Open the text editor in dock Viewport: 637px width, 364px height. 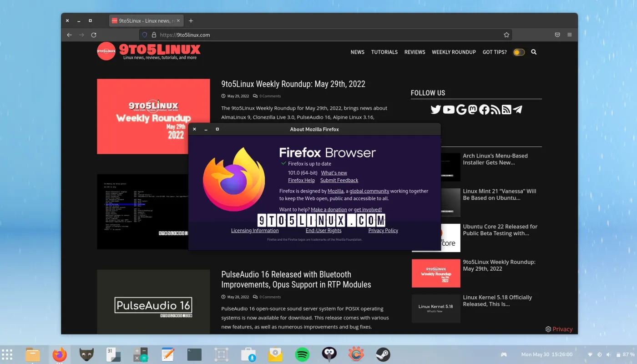click(x=168, y=354)
